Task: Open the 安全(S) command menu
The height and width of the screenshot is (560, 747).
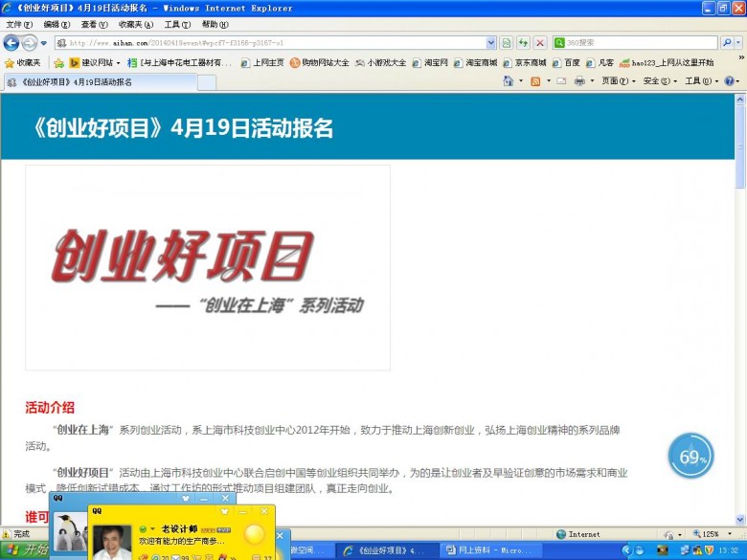Action: 660,81
